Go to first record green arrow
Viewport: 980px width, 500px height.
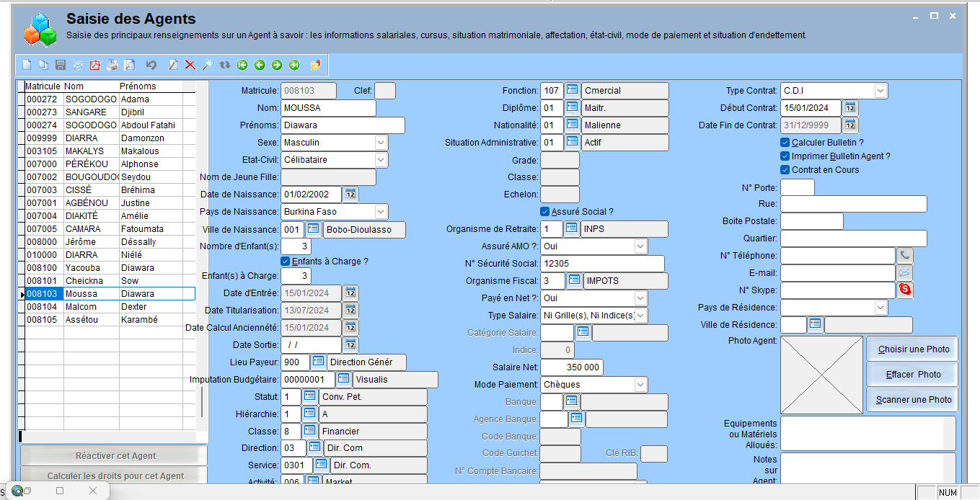point(242,65)
